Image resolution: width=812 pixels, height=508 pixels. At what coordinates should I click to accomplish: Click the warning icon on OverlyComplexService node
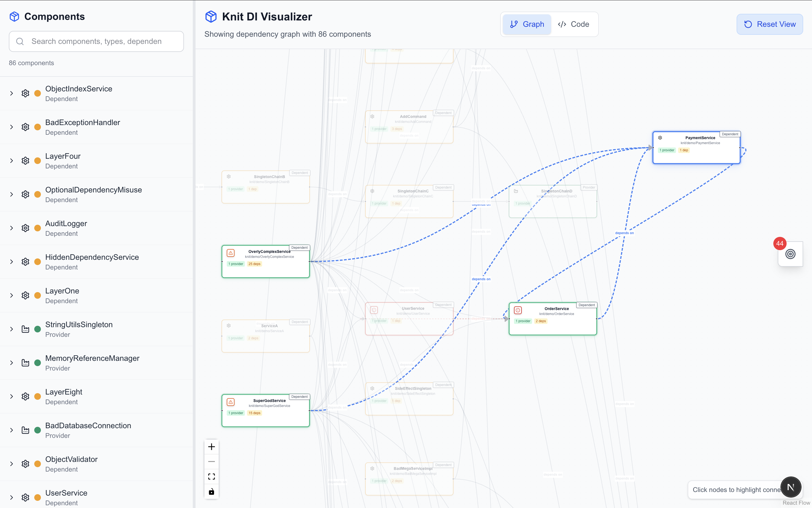click(231, 253)
